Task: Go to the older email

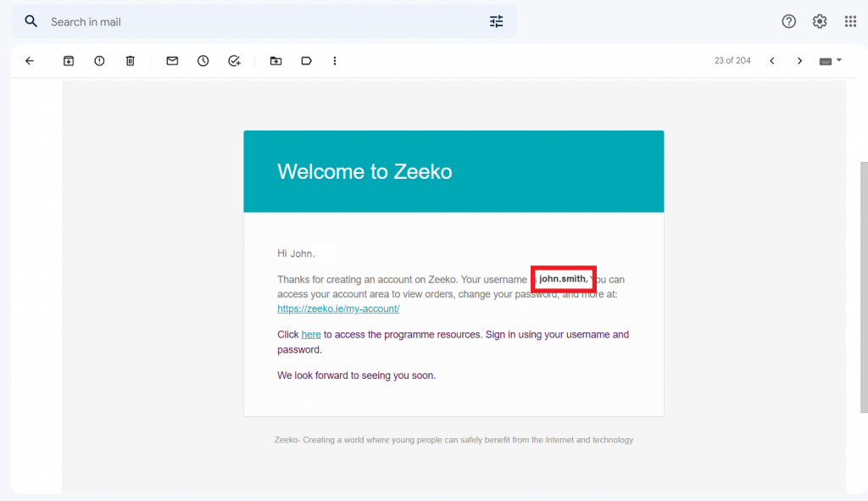Action: 799,61
